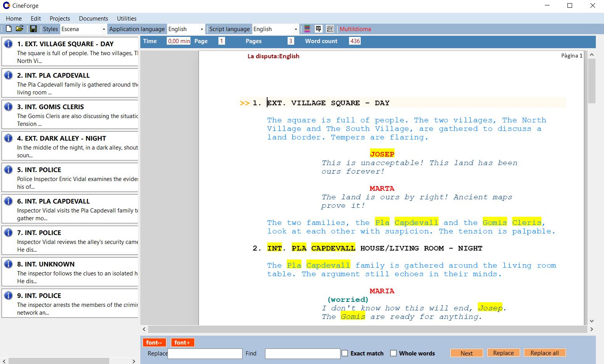This screenshot has height=364, width=604.
Task: Click the colored language-coding icon on toolbar
Action: pyautogui.click(x=307, y=28)
